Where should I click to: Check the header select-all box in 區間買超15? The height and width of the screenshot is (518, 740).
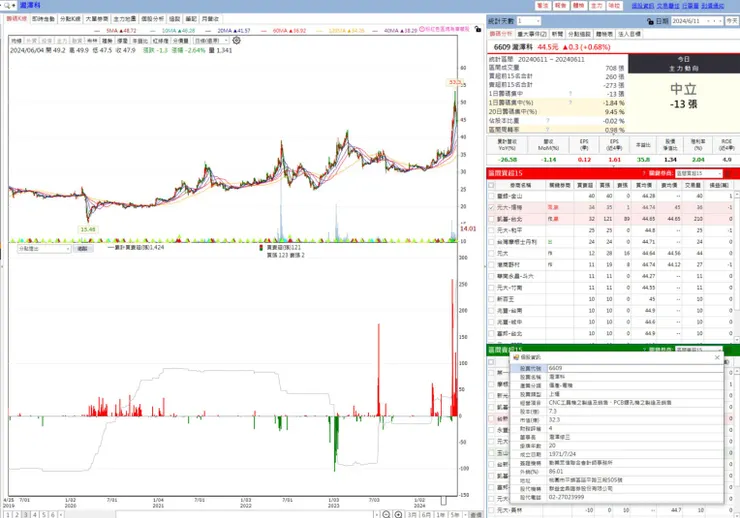click(491, 185)
